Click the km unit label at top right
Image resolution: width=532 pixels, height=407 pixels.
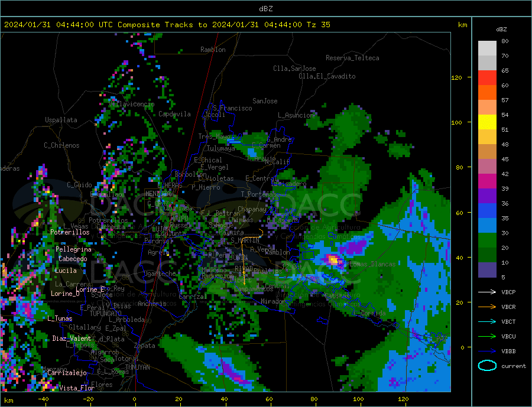coord(462,25)
